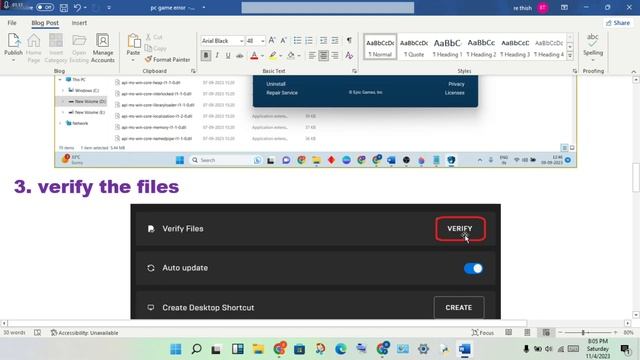Viewport: 640px width, 360px height.
Task: Open Manage Accounts in the Blog group
Action: (102, 48)
